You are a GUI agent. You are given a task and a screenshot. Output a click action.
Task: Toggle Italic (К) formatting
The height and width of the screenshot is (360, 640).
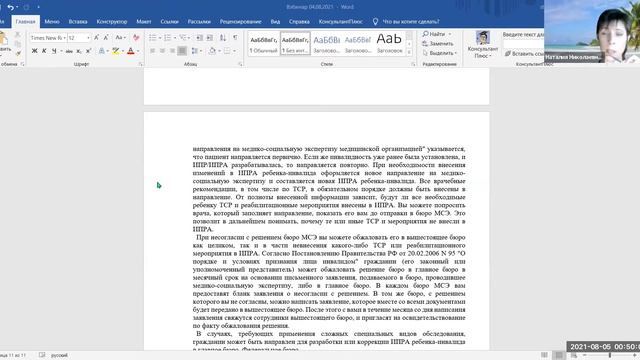pos(44,51)
